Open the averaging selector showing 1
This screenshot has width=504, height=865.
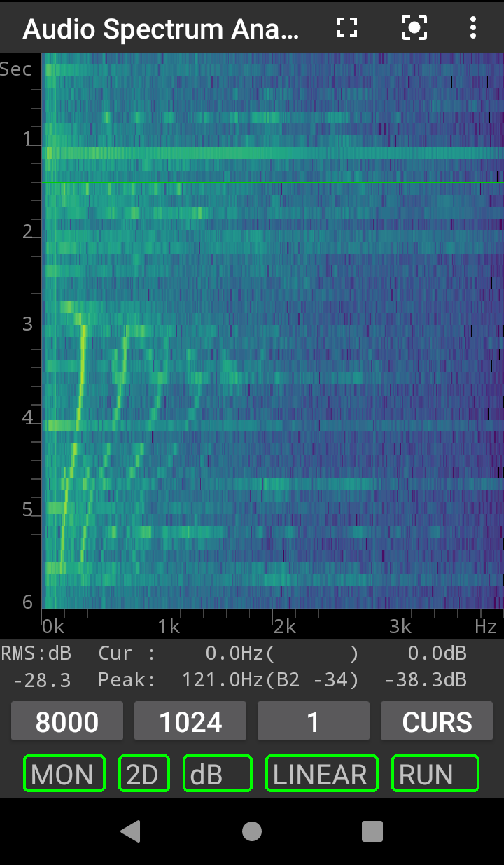313,721
